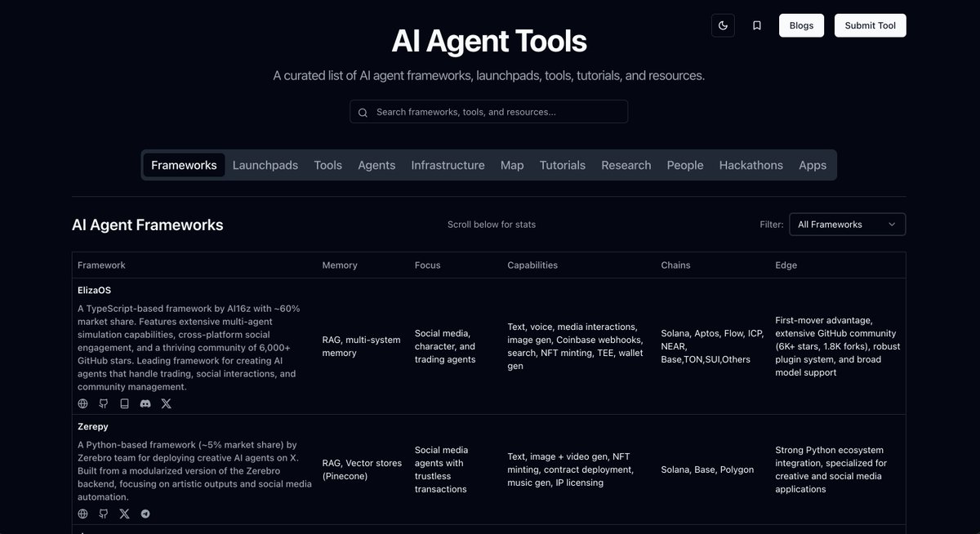Click the Chains column header
Screen dimensions: 980x534
[x=675, y=265]
